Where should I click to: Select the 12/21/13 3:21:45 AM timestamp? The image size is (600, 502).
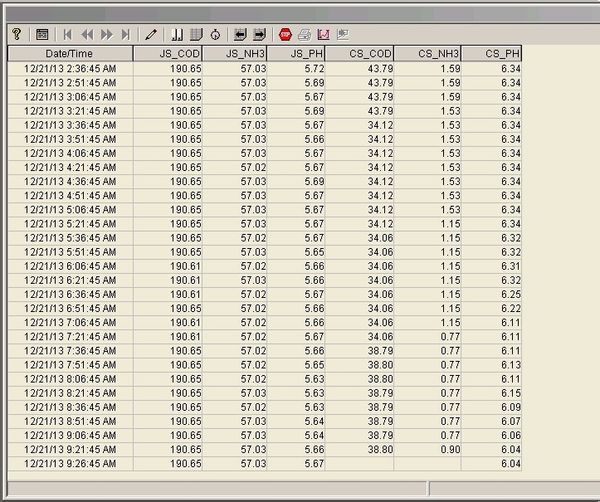click(x=70, y=111)
